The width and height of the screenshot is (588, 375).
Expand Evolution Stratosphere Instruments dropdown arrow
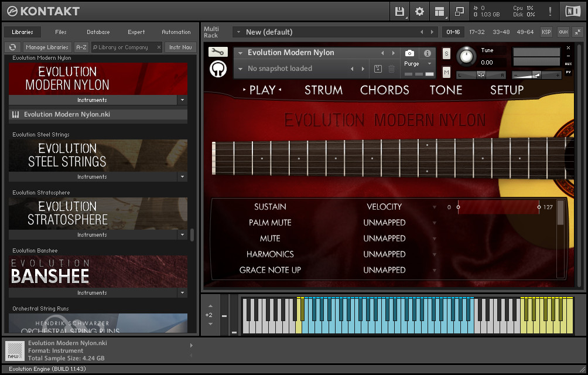click(182, 235)
